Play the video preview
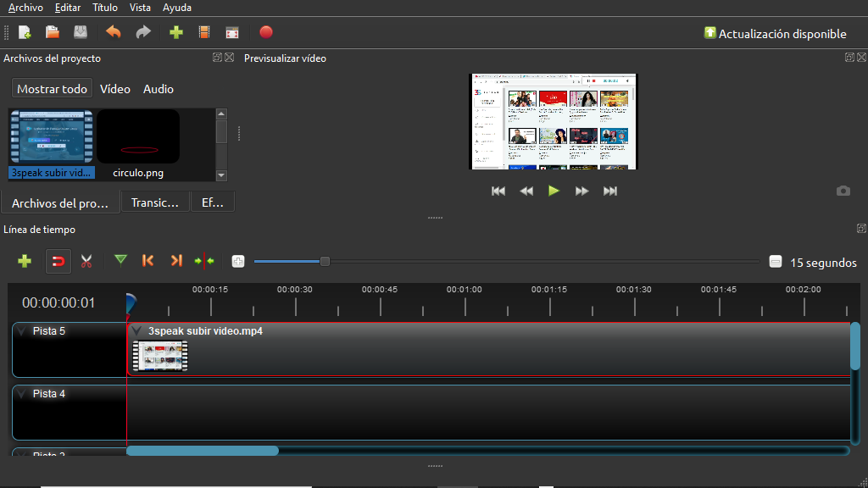The image size is (868, 488). (554, 191)
